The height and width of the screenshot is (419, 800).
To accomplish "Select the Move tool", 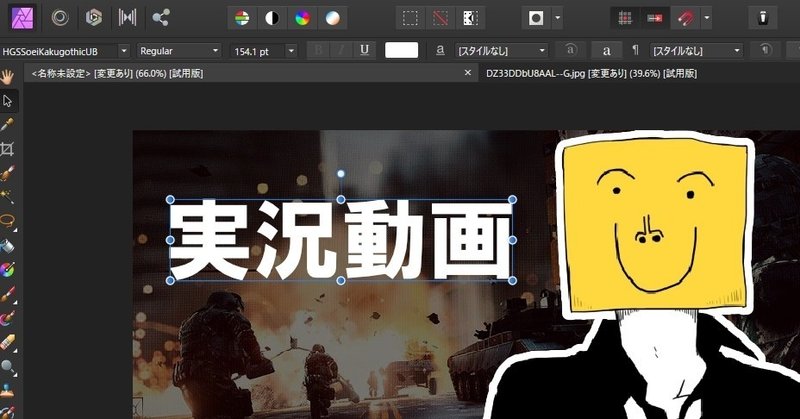I will point(7,101).
